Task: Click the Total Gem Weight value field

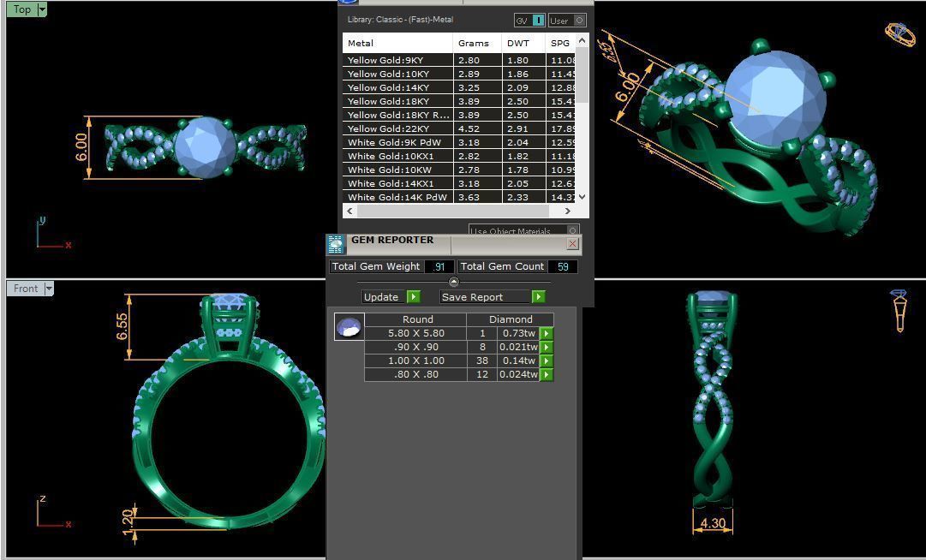Action: point(439,266)
